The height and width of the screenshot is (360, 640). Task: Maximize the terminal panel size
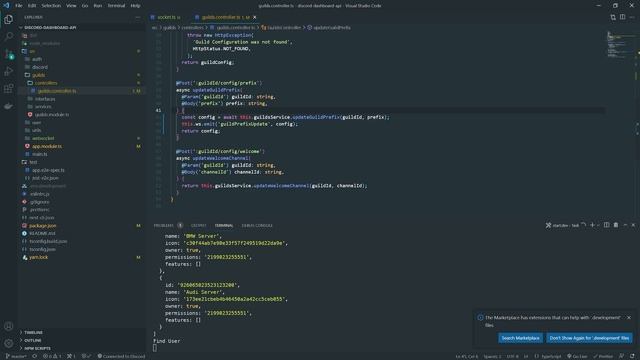(625, 225)
